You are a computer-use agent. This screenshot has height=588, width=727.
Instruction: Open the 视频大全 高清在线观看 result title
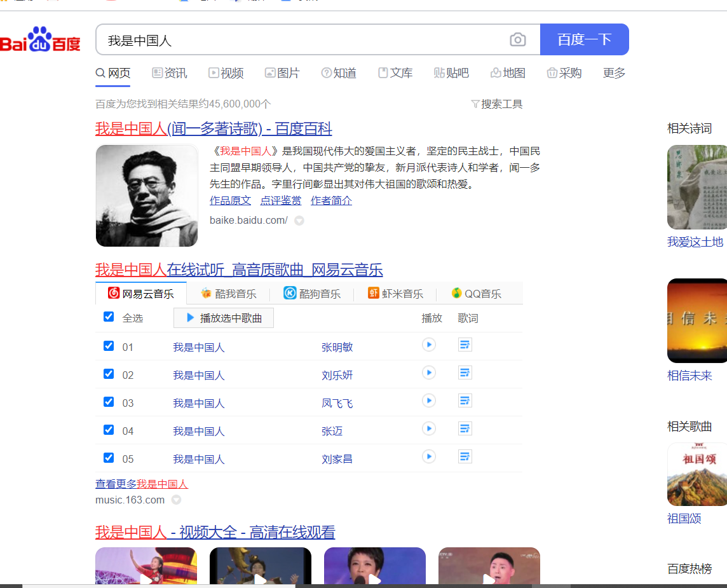tap(215, 532)
